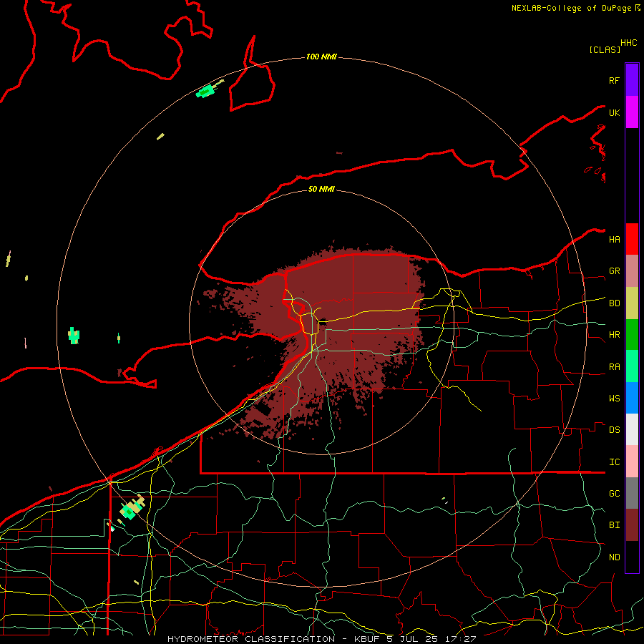The image size is (644, 644).
Task: Click the IC light pink legend swatch
Action: click(x=632, y=462)
